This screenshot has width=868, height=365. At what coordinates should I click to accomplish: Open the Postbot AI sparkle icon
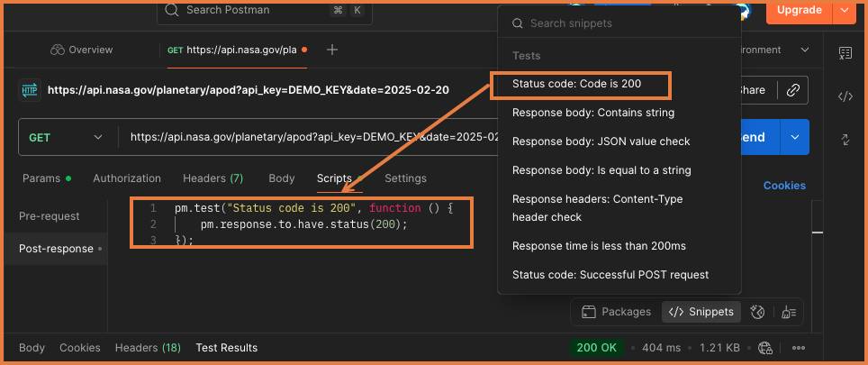tap(757, 312)
